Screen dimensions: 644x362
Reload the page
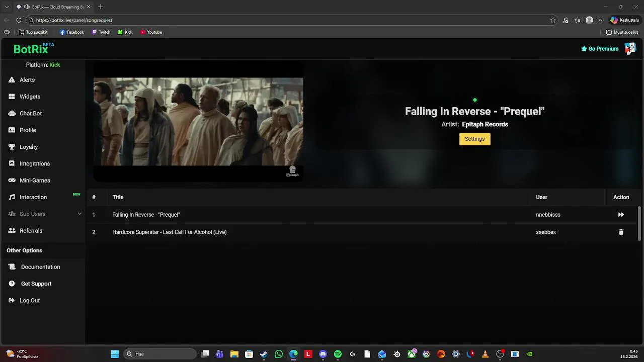pos(19,20)
